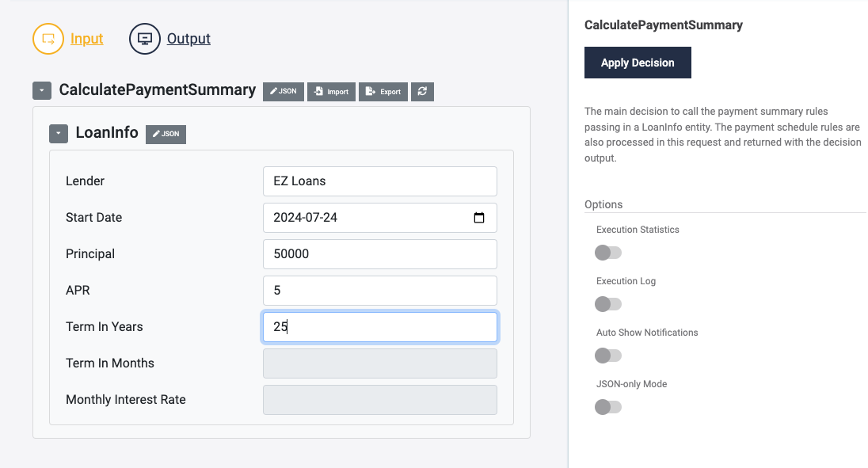The height and width of the screenshot is (468, 868).
Task: Click the JSON button beside LoanInfo
Action: tap(166, 134)
